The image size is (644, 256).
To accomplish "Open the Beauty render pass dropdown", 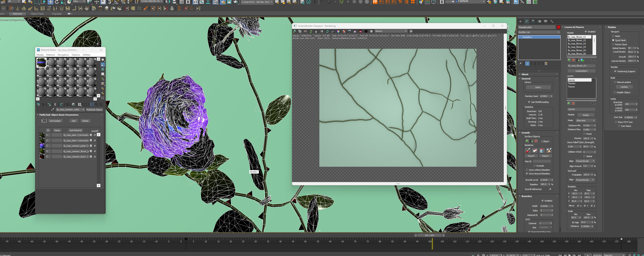I will (390, 31).
